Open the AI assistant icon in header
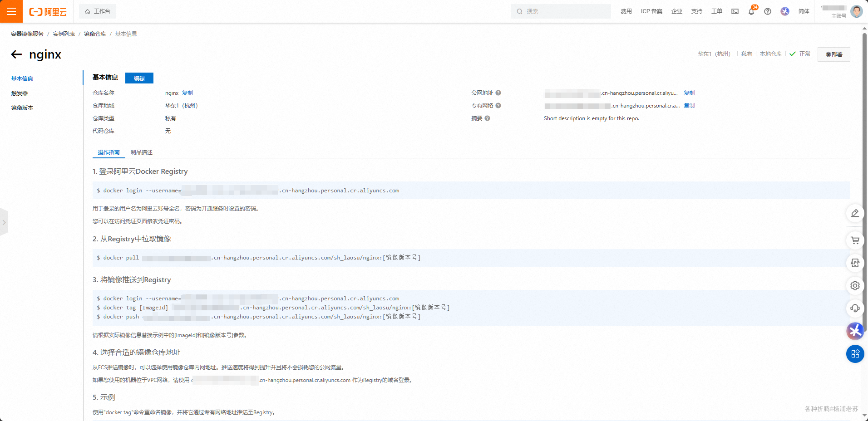The image size is (868, 421). coord(785,11)
